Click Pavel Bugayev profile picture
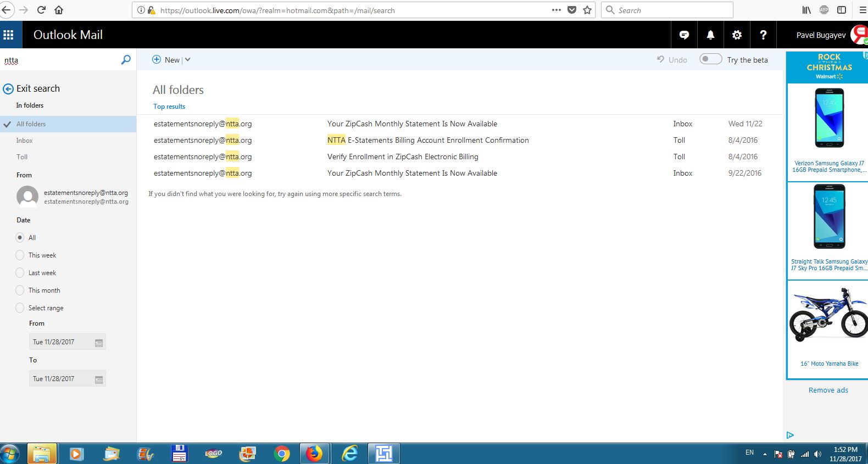Screen dimensions: 868x464 tap(859, 35)
